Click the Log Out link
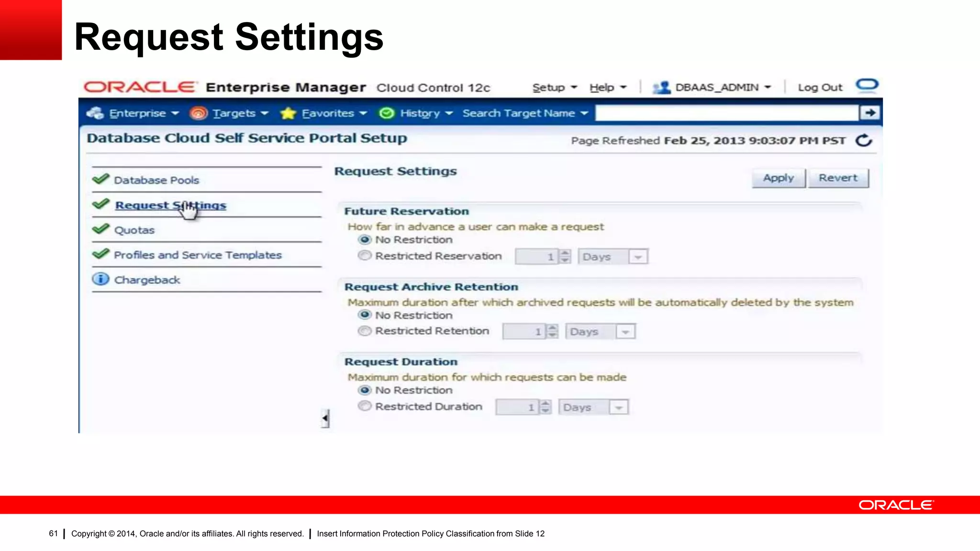This screenshot has height=551, width=980. [x=820, y=88]
